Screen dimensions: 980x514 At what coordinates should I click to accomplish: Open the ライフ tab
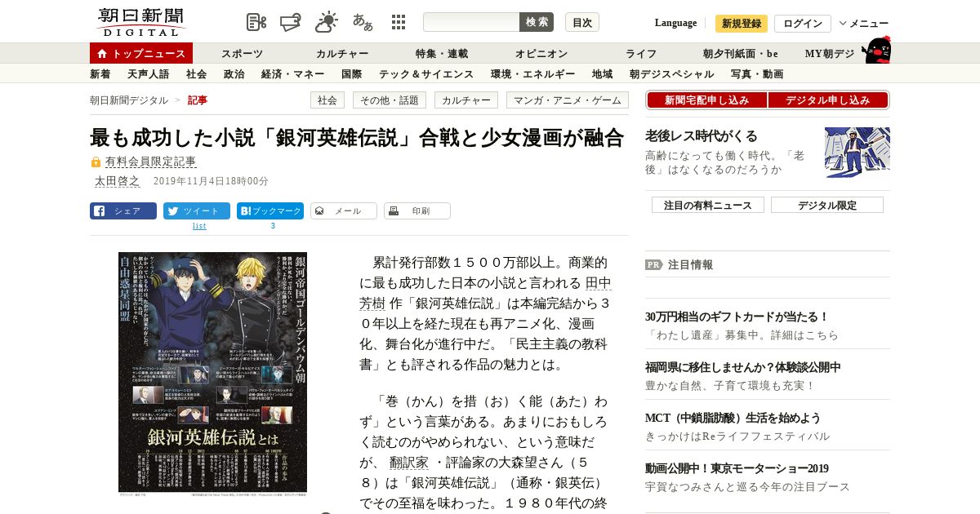(x=641, y=54)
